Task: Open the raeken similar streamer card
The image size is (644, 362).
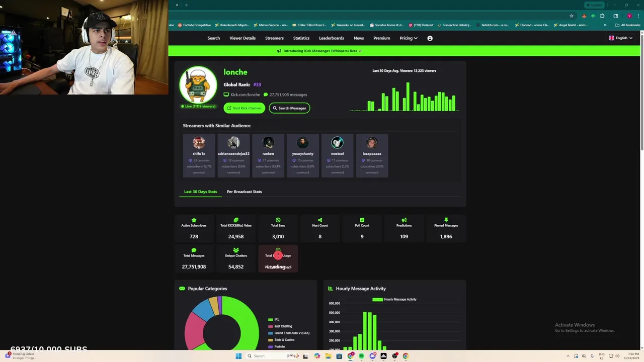Action: (x=268, y=155)
